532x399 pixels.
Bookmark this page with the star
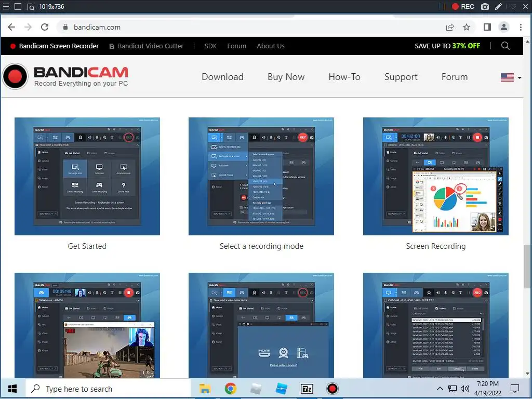click(x=467, y=27)
